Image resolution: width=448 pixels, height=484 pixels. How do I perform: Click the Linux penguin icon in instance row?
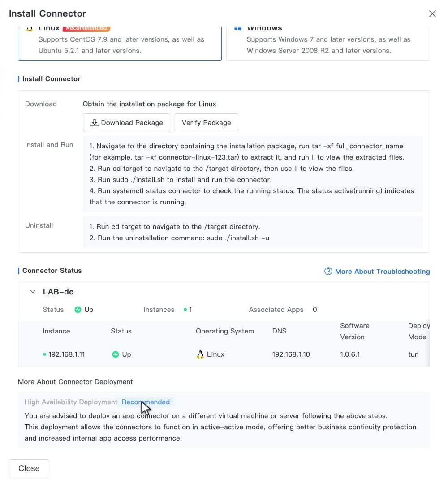tap(200, 354)
